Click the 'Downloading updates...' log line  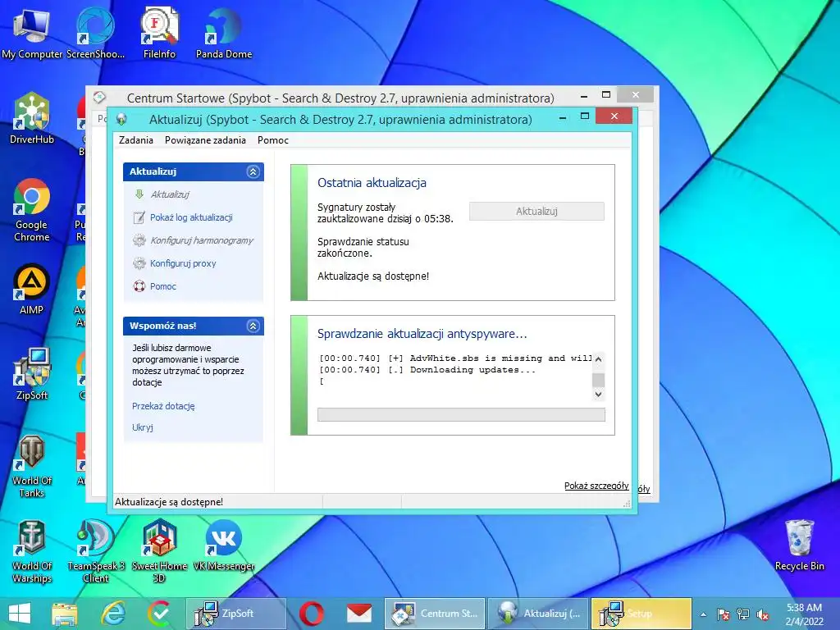click(x=427, y=370)
